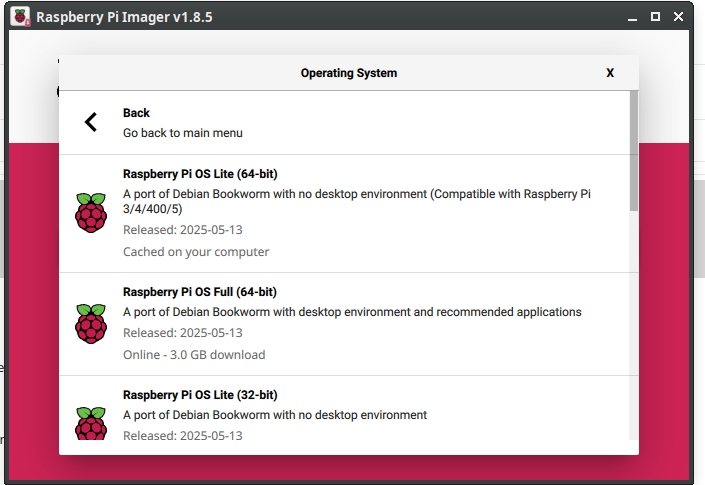Viewport: 705px width, 485px height.
Task: Click the back arrow chevron icon
Action: 91,122
